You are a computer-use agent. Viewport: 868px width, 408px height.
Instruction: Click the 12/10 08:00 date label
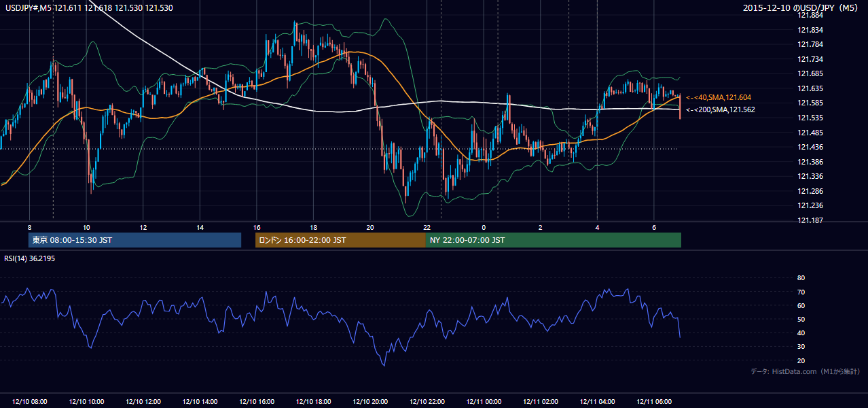point(30,402)
